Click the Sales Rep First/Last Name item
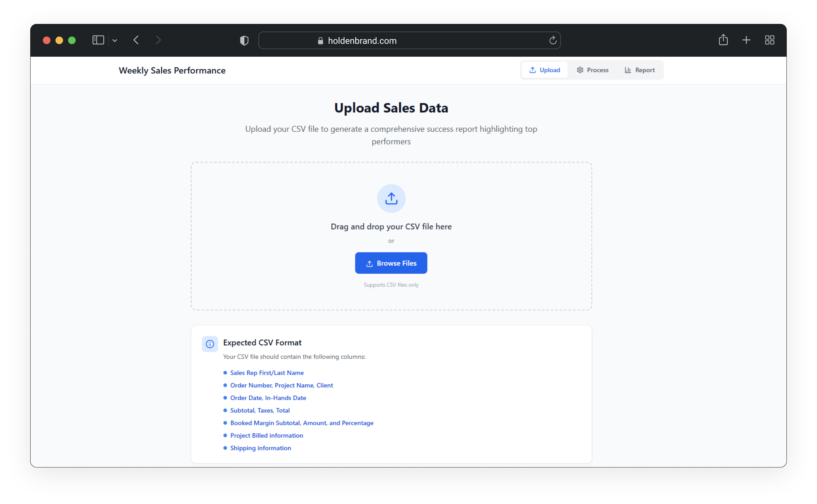Viewport: 817px width, 504px height. (x=266, y=373)
